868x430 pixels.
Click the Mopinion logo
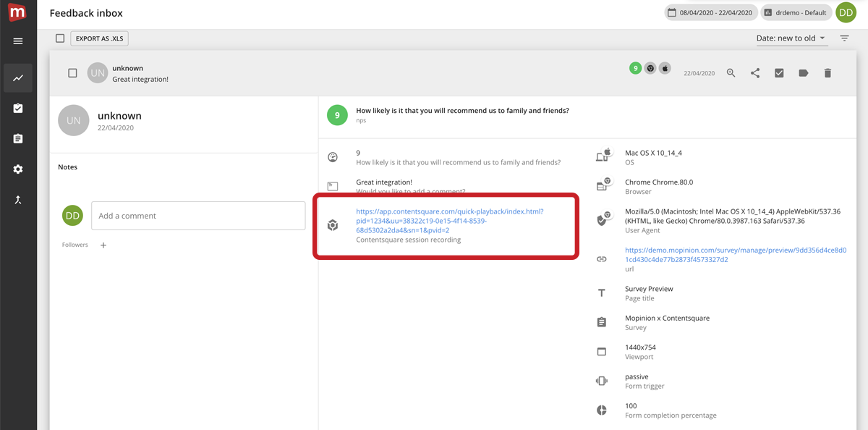pos(18,13)
